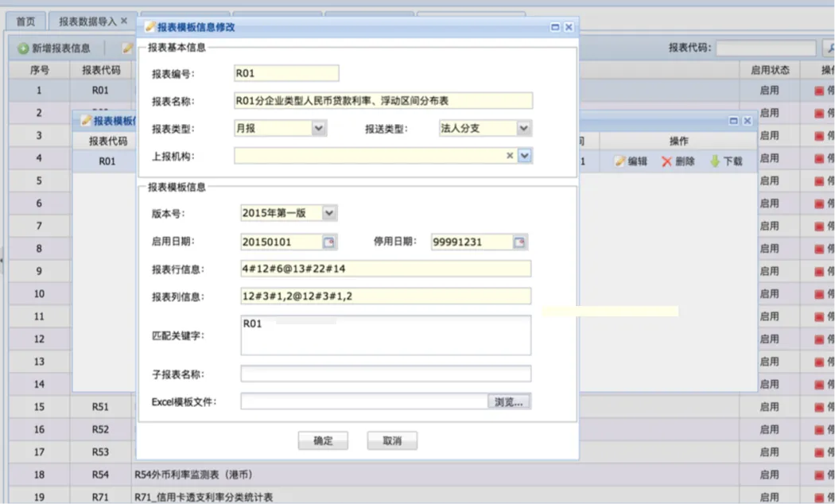Focus the 子报表名称 input field
835x504 pixels.
pos(385,374)
